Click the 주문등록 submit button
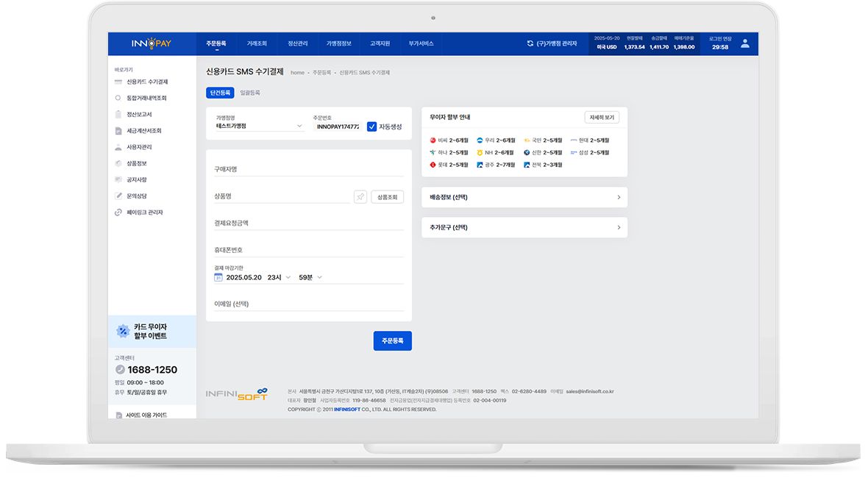The height and width of the screenshot is (478, 868). tap(393, 340)
